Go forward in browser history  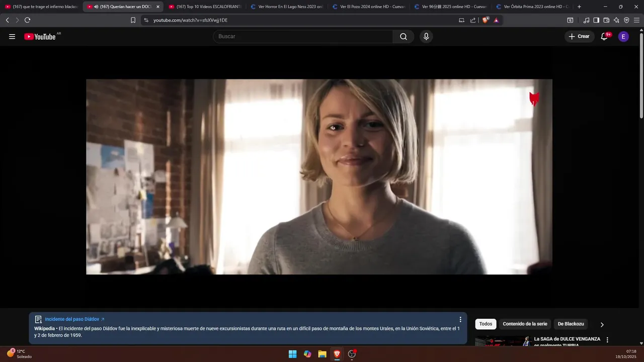(x=17, y=20)
